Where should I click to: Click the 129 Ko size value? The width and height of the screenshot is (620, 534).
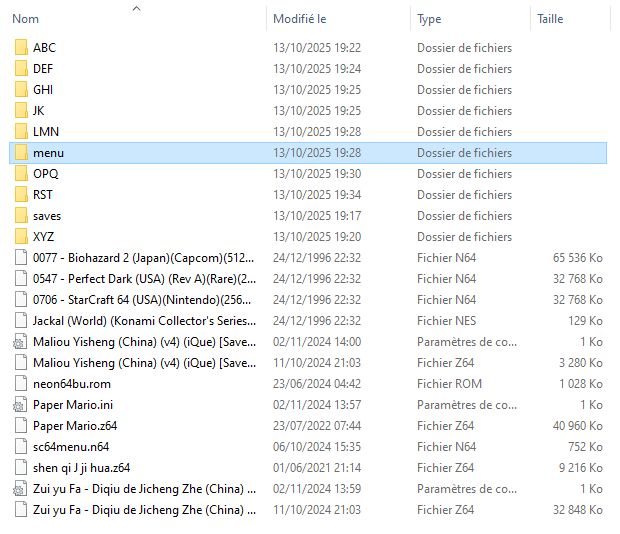click(x=585, y=321)
